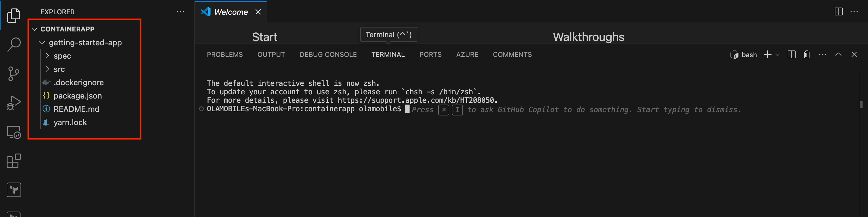This screenshot has width=868, height=217.
Task: Open the Remote Explorer view
Action: pyautogui.click(x=14, y=132)
